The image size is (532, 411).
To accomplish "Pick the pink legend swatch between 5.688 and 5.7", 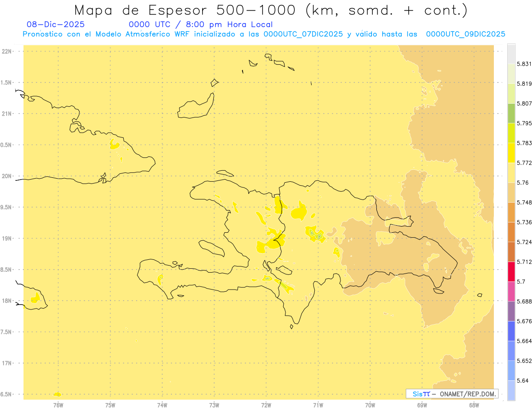I will point(511,291).
